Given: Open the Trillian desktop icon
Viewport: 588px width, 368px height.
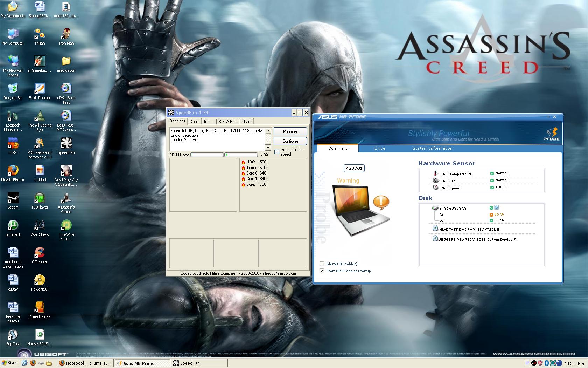Looking at the screenshot, I should click(40, 37).
